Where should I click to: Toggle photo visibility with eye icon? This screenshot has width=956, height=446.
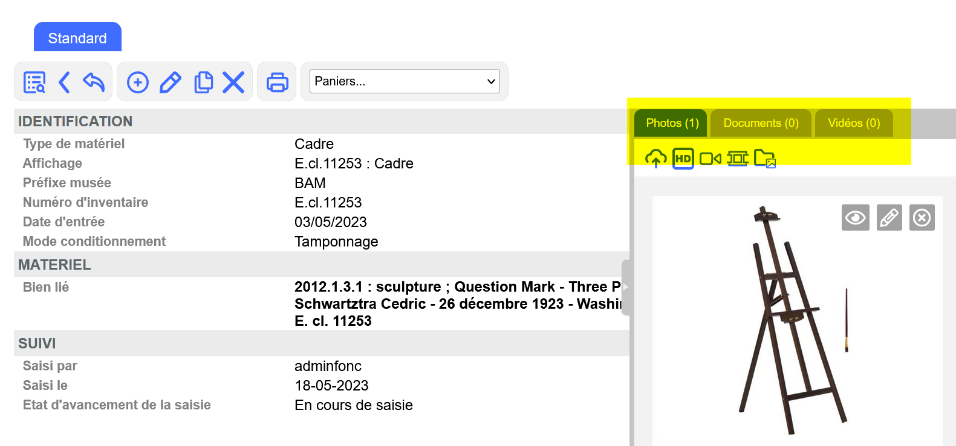(855, 218)
